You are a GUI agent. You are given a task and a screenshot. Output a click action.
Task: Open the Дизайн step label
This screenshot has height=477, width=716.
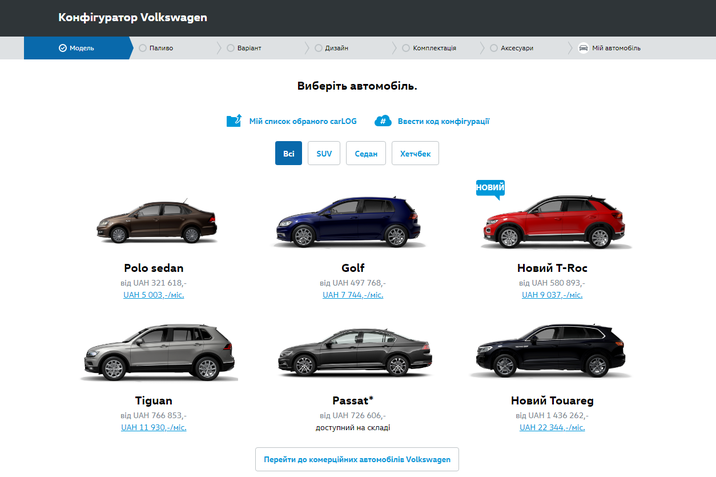(x=337, y=48)
